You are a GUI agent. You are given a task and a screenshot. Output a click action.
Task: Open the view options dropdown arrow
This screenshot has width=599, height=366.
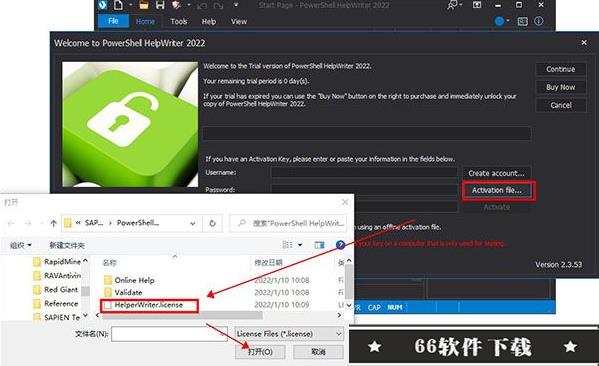(x=300, y=245)
